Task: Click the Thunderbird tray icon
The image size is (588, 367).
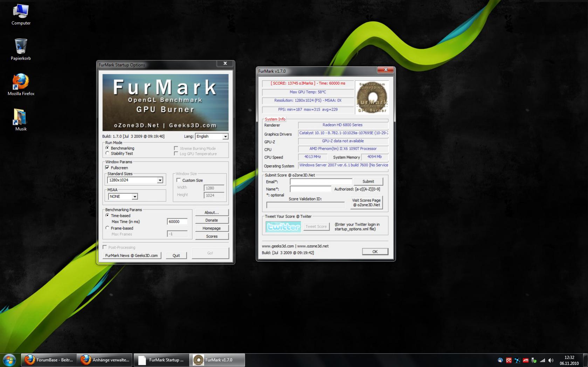Action: click(x=500, y=360)
